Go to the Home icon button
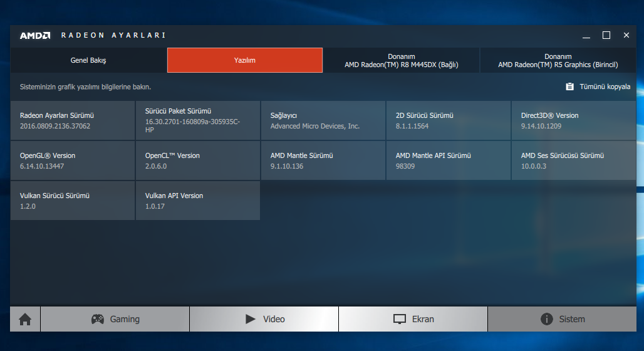This screenshot has width=644, height=351. coord(25,319)
